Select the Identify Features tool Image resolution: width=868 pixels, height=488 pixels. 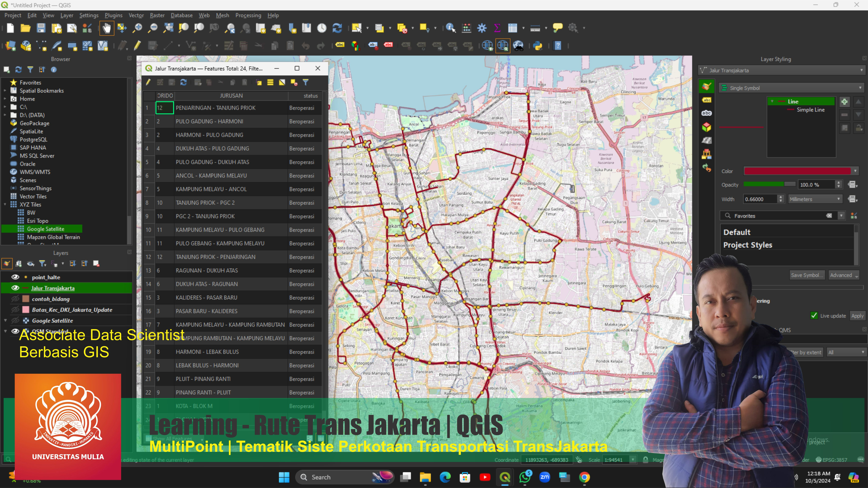click(451, 28)
